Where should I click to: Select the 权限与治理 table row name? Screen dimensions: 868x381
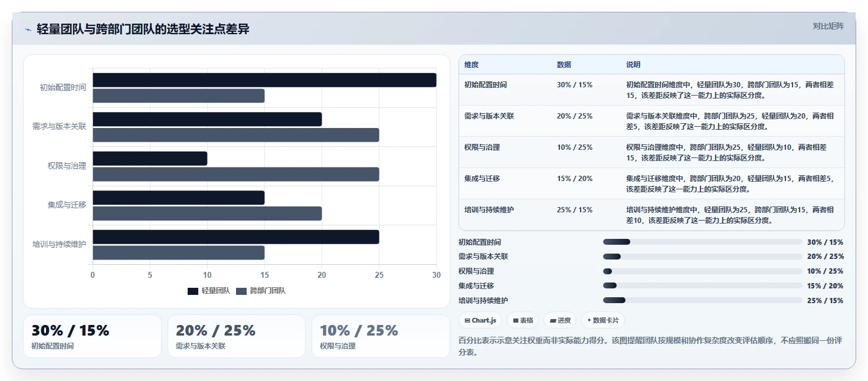click(482, 147)
